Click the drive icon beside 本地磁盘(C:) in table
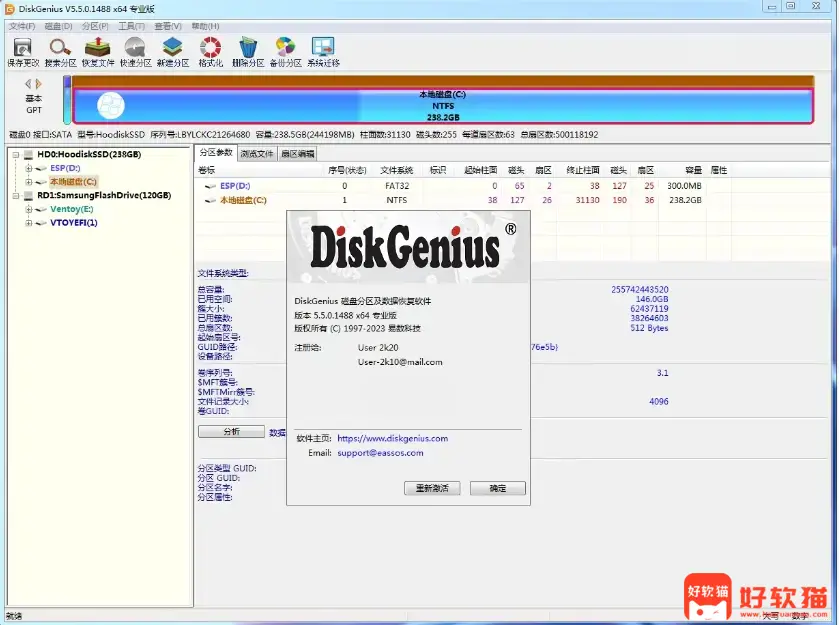 point(211,201)
